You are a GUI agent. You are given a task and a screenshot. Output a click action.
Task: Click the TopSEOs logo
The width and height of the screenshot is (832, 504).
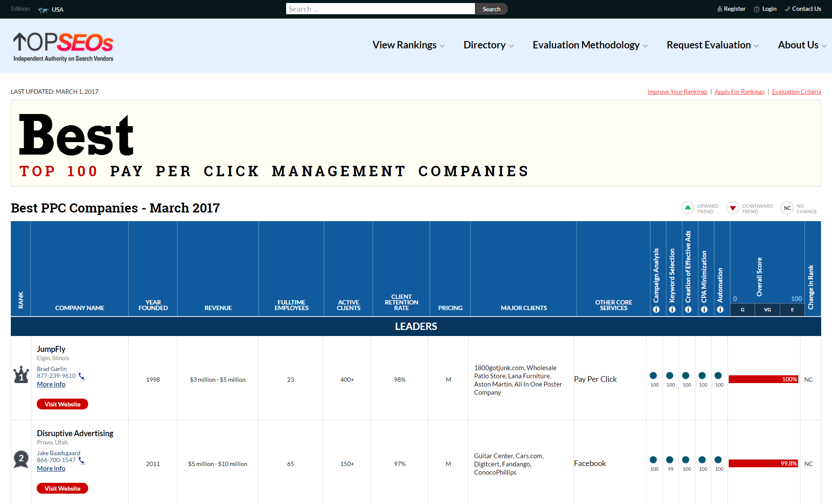click(x=63, y=47)
